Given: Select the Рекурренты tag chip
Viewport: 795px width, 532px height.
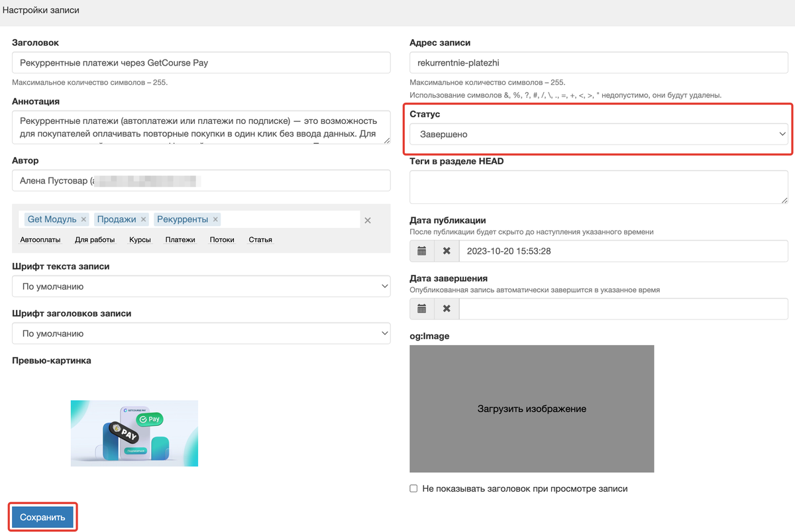Looking at the screenshot, I should coord(187,219).
